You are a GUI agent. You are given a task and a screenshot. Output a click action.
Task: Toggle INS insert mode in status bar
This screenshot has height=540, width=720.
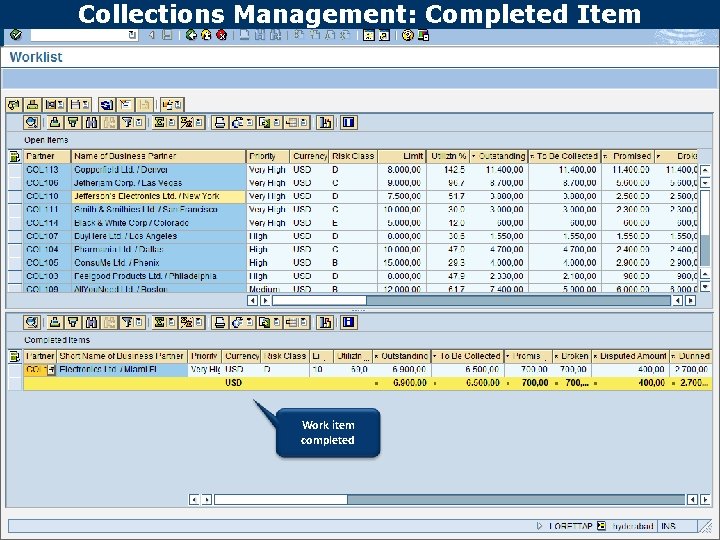tap(668, 526)
